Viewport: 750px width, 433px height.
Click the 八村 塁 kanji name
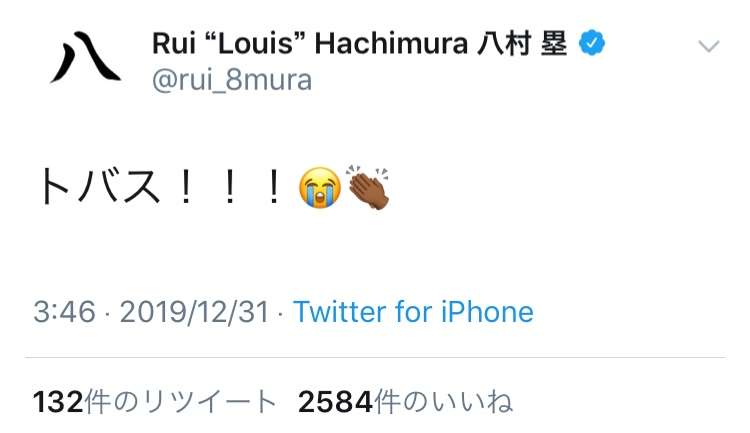[522, 44]
